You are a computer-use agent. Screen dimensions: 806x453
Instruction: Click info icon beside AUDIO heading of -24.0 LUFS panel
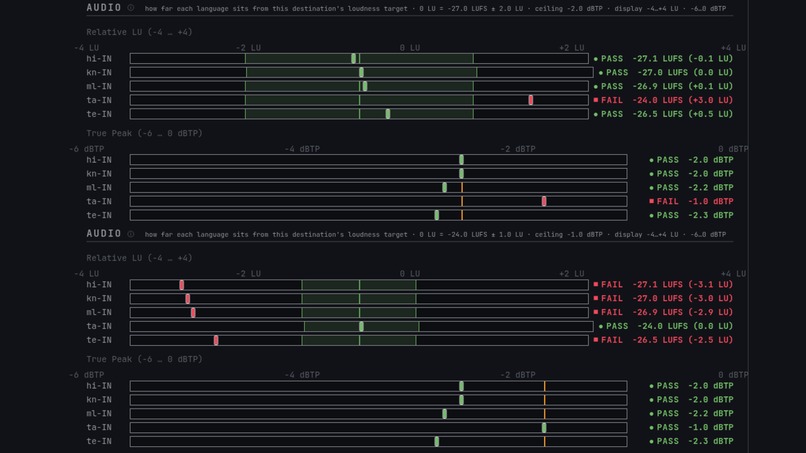pos(131,234)
